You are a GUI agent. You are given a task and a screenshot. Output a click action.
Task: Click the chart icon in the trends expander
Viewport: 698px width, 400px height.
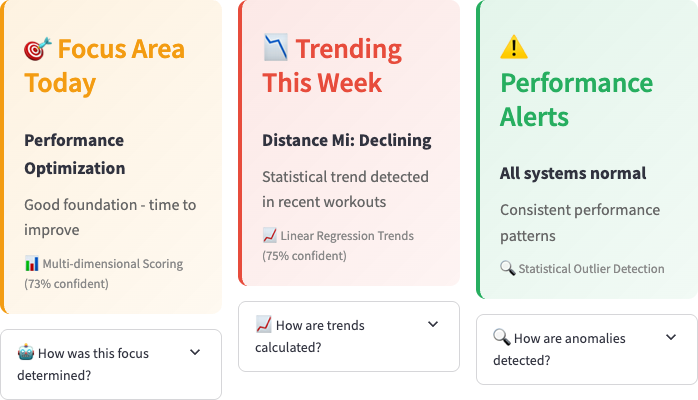click(264, 324)
